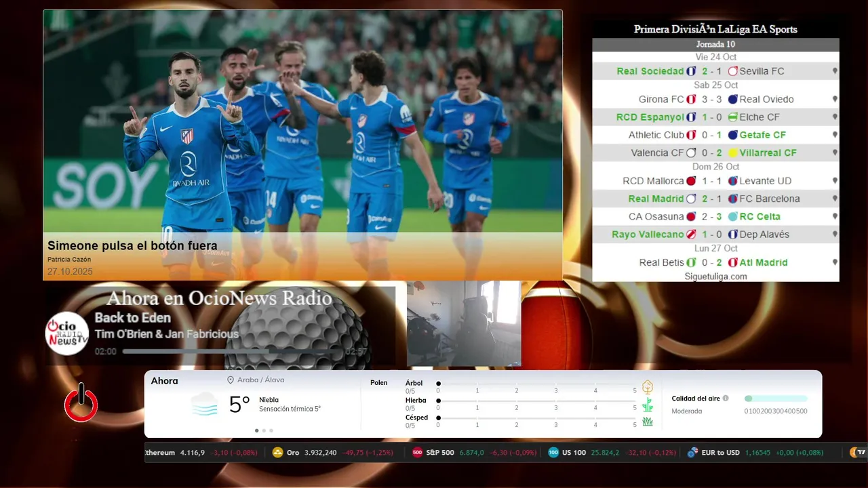The height and width of the screenshot is (488, 868).
Task: Click the US 100 ticker icon
Action: pos(553,453)
